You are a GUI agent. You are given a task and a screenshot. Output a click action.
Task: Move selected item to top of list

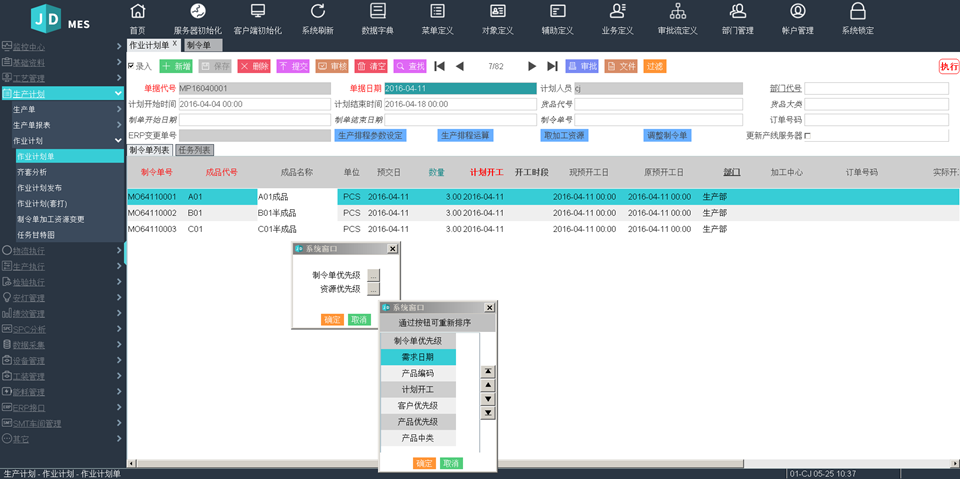click(x=488, y=371)
